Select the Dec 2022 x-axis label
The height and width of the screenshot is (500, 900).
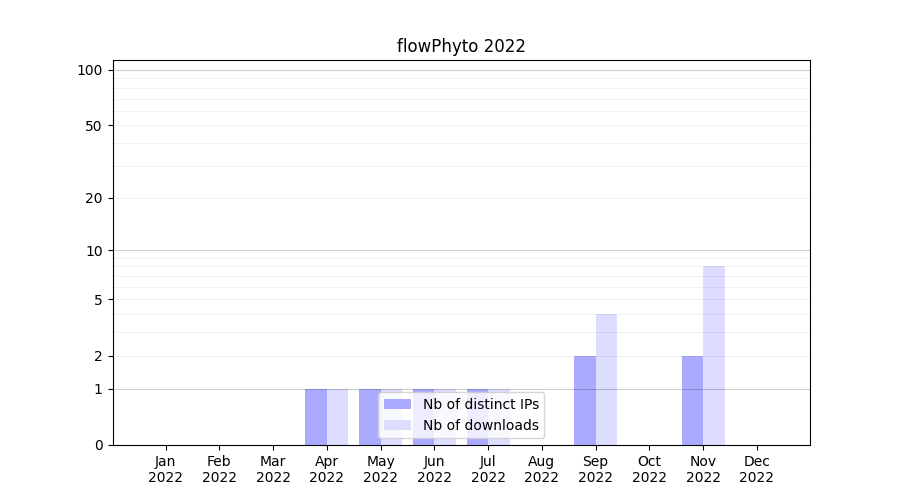[x=757, y=469]
